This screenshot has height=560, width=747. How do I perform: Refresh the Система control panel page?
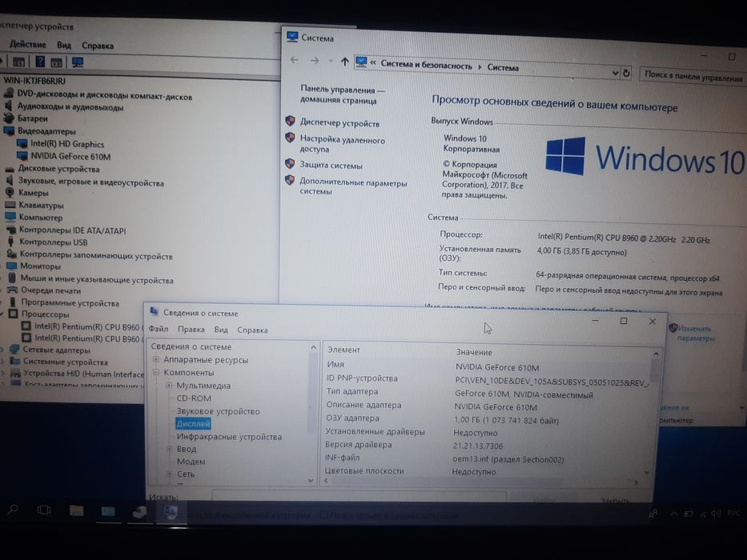tap(626, 74)
